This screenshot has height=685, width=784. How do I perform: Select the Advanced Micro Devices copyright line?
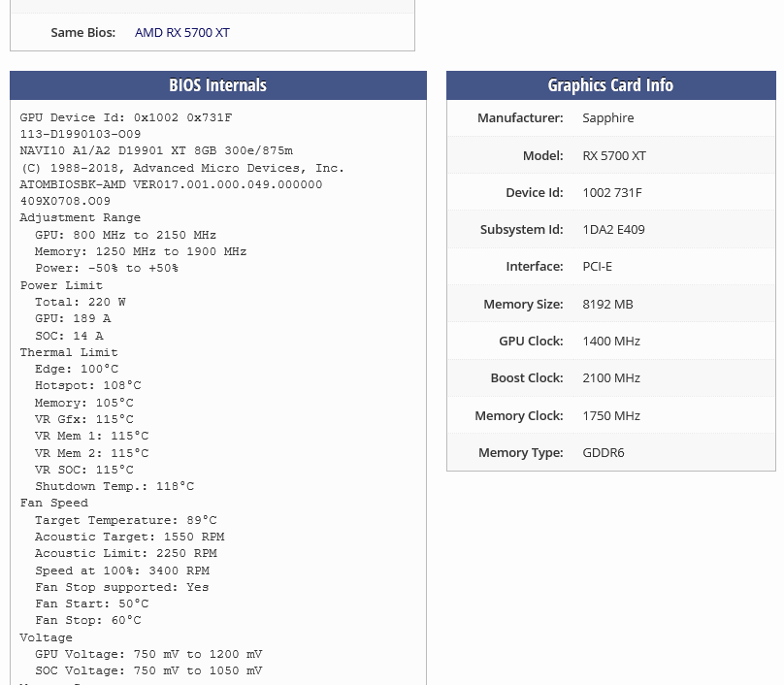182,168
